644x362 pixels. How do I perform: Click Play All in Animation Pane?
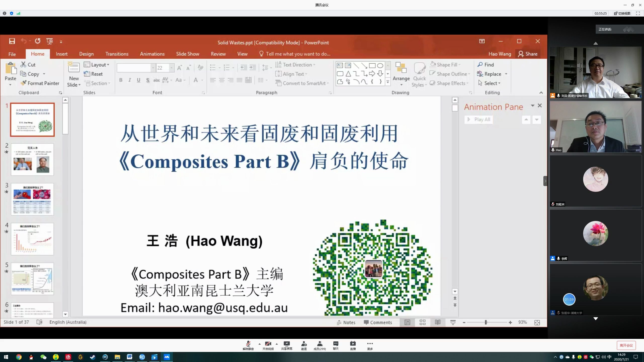478,119
